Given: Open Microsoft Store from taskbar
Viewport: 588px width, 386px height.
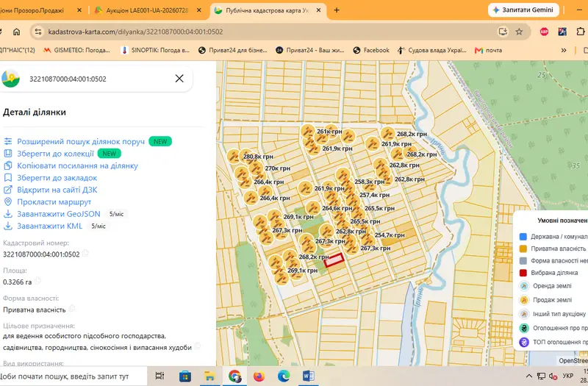Looking at the screenshot, I should tap(185, 376).
